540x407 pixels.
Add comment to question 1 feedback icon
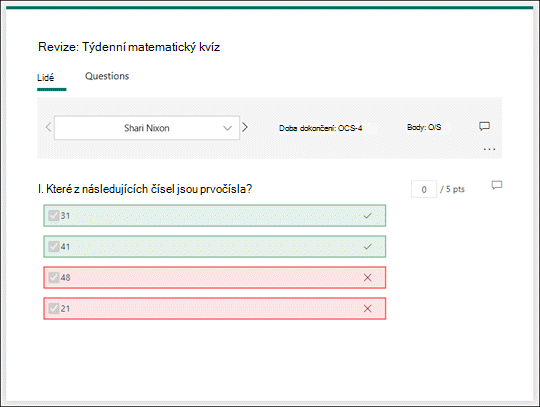tap(497, 185)
